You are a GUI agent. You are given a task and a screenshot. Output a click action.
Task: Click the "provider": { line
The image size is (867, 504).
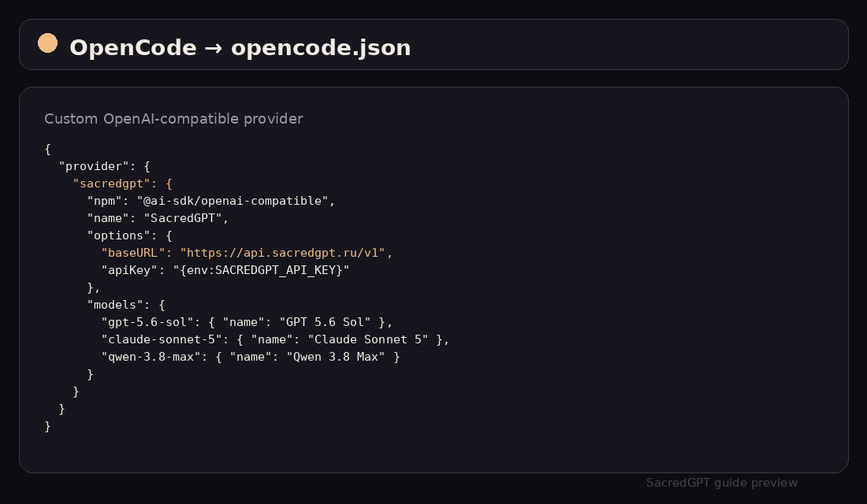(105, 166)
